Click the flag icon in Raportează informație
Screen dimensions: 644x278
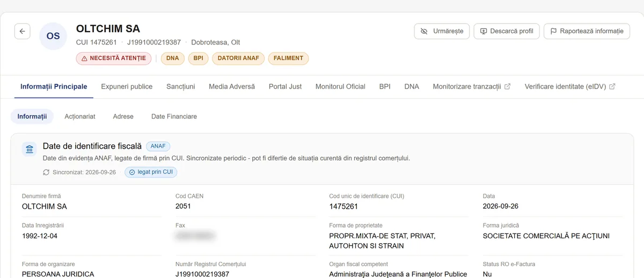point(553,31)
